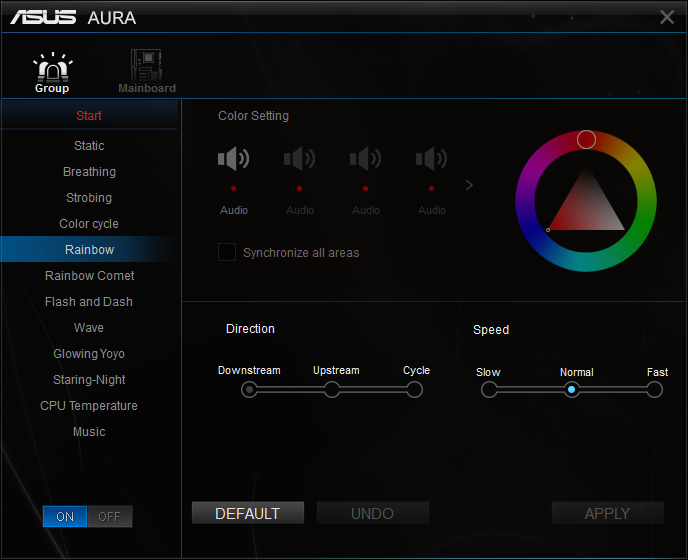Turn lighting OFF
Viewport: 688px width, 560px height.
tap(110, 517)
